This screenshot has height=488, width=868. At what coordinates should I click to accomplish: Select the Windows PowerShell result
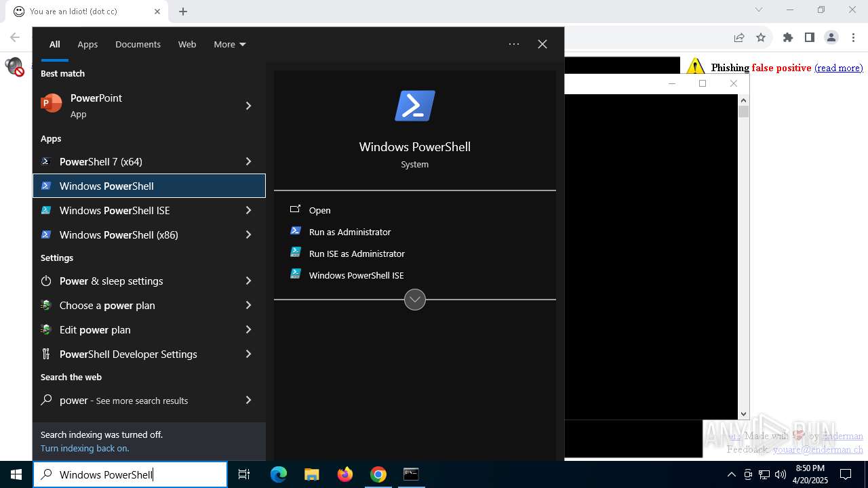(149, 186)
